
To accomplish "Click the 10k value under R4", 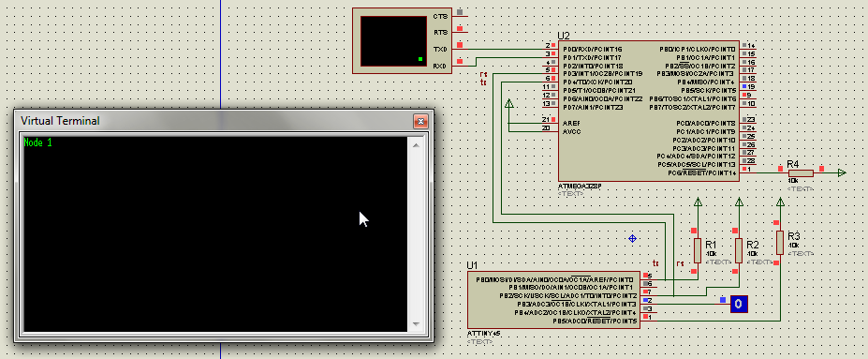I will tap(793, 181).
